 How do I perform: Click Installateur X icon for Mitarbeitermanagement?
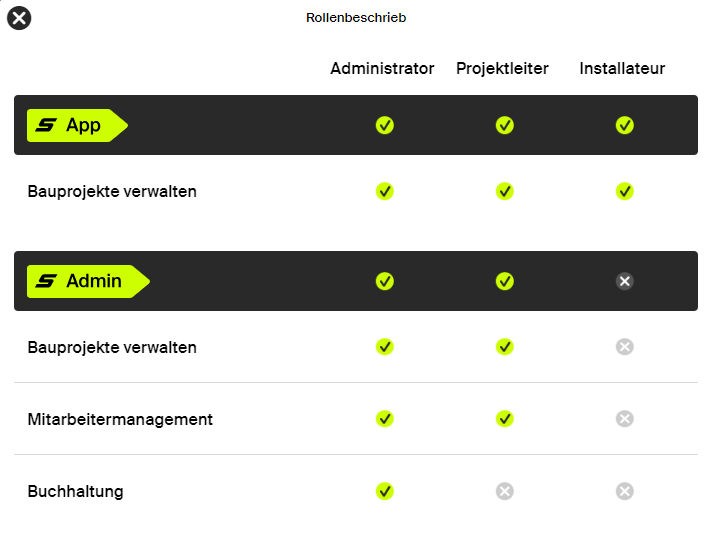point(624,419)
